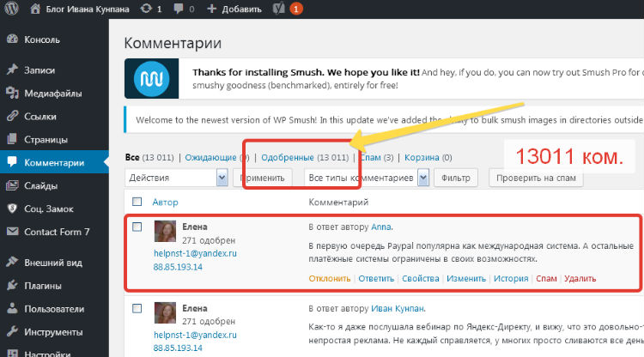Click the plus icon next to Добавить
The height and width of the screenshot is (357, 644).
[x=211, y=9]
